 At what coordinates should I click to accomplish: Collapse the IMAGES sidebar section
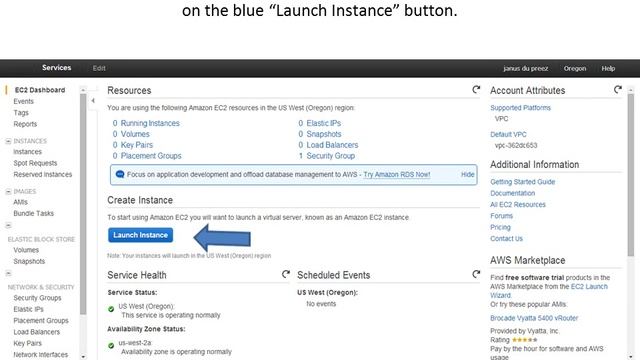[8, 191]
